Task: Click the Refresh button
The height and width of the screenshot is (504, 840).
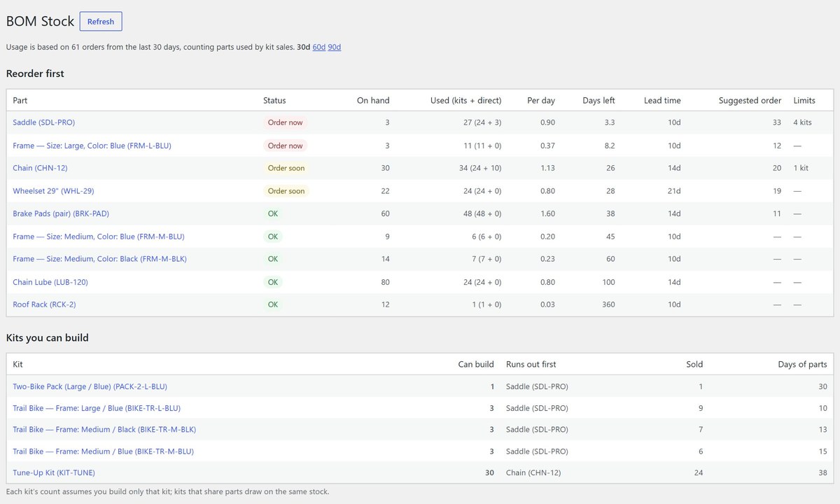Action: click(x=101, y=22)
